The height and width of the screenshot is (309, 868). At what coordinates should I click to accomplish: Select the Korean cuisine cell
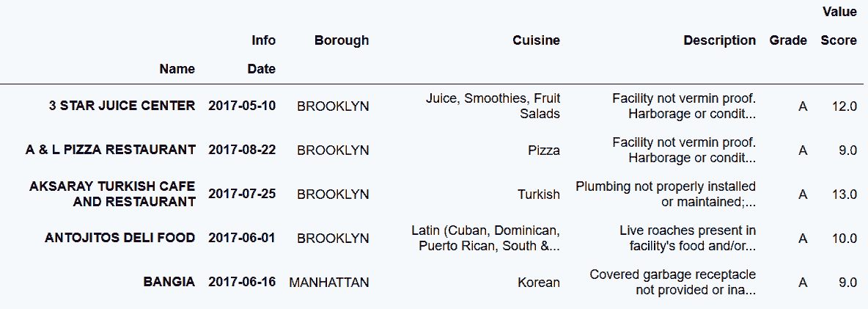539,283
